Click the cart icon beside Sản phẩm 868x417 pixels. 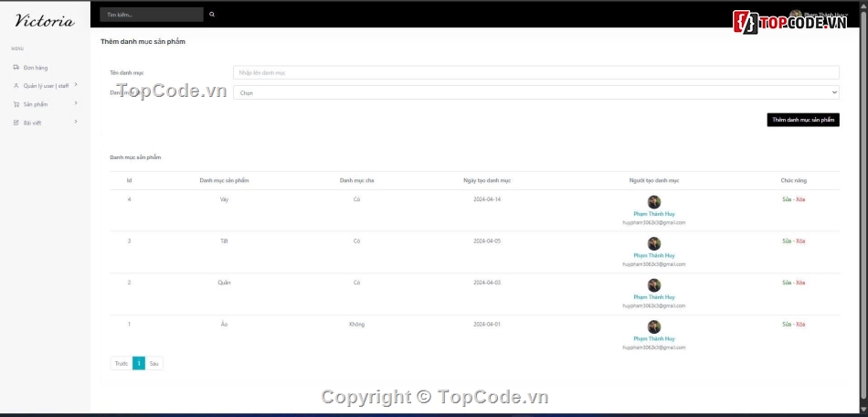pyautogui.click(x=16, y=104)
